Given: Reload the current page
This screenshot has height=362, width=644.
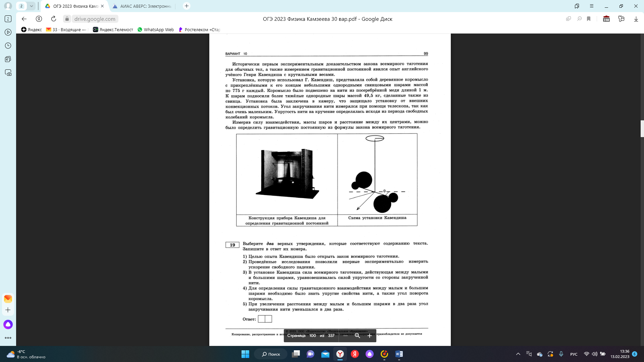Looking at the screenshot, I should tap(54, 19).
